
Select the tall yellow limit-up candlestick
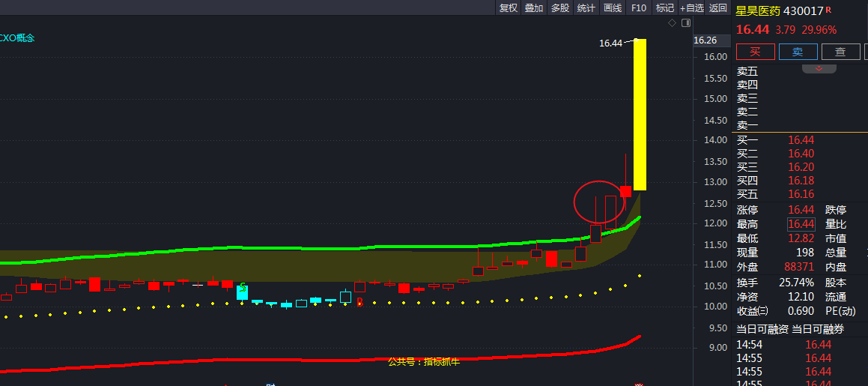(x=640, y=114)
